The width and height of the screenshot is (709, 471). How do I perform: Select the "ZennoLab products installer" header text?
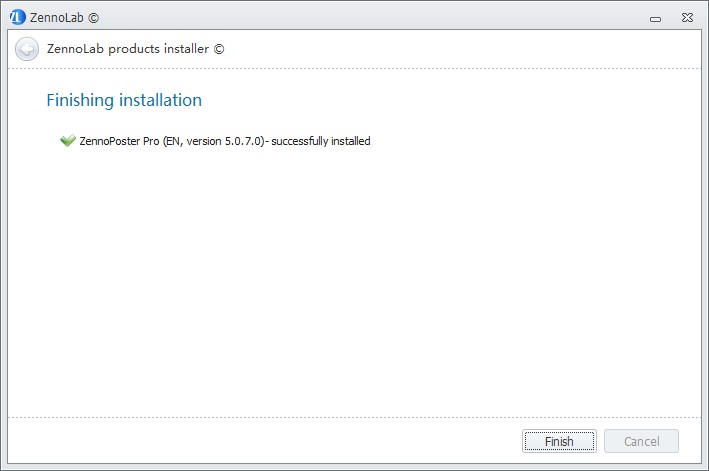[128, 49]
